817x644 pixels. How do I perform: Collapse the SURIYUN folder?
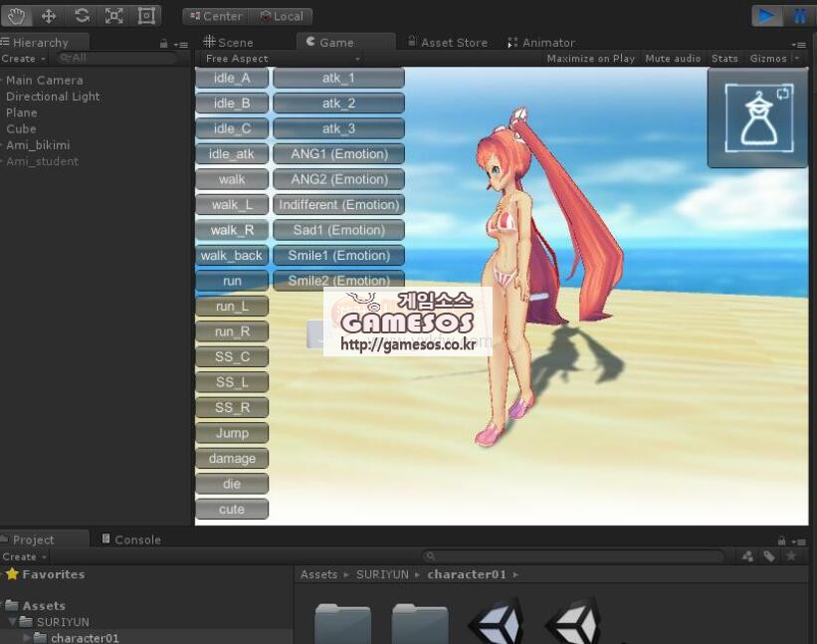coord(13,621)
